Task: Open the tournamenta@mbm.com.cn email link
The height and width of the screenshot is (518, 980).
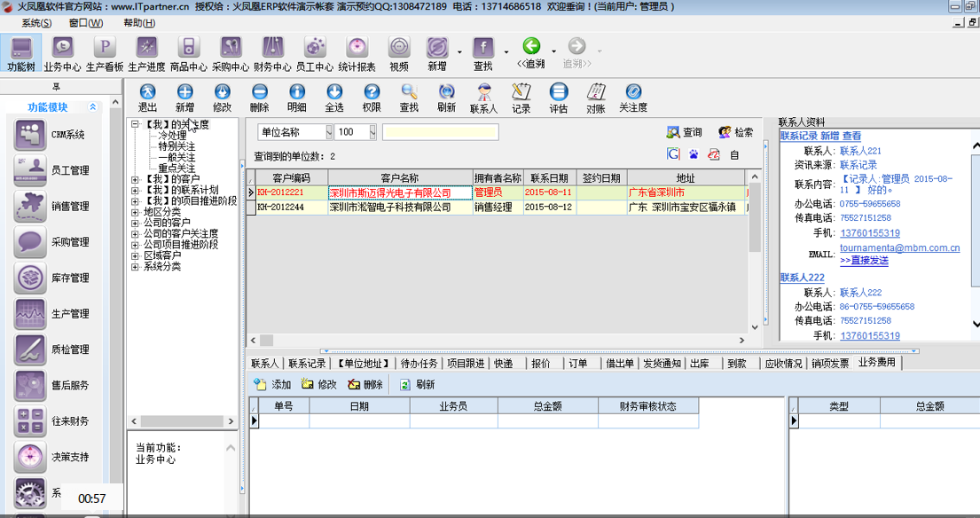Action: [x=899, y=248]
